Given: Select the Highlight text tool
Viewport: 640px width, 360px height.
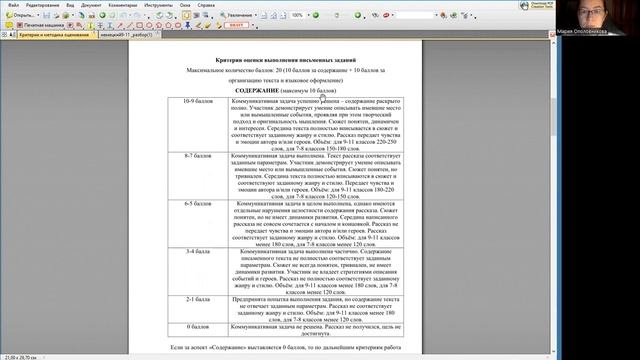Looking at the screenshot, I should click(90, 25).
